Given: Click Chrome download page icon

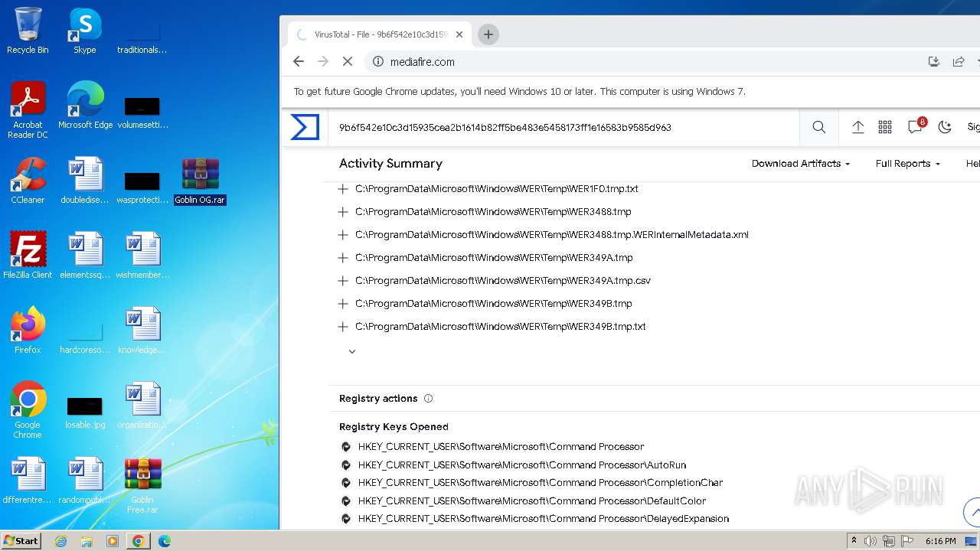Looking at the screenshot, I should coord(933,61).
